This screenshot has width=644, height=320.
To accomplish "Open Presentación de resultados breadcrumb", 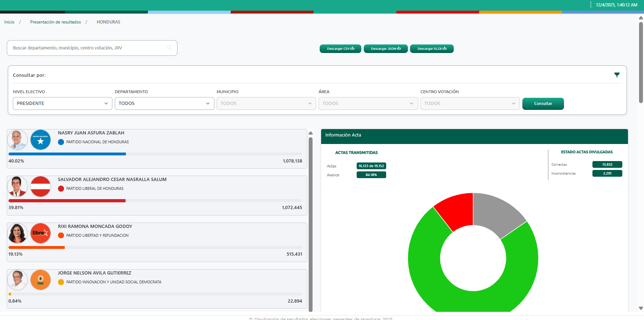I will tap(55, 22).
